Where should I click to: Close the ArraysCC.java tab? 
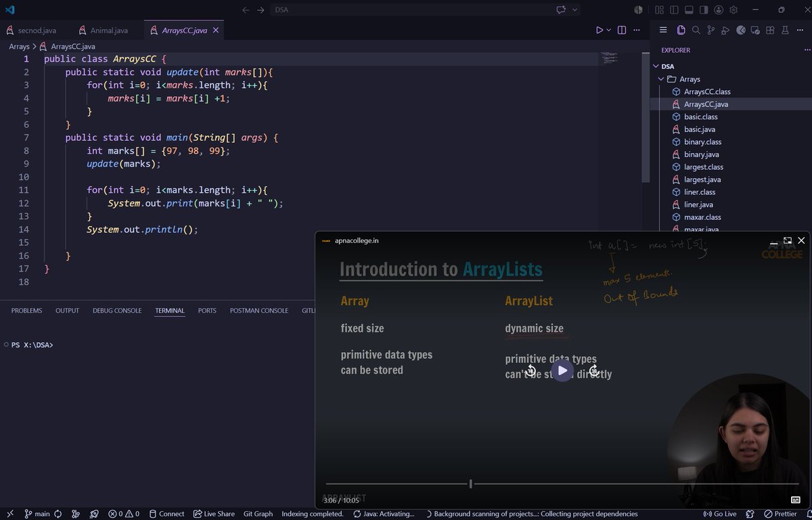216,30
